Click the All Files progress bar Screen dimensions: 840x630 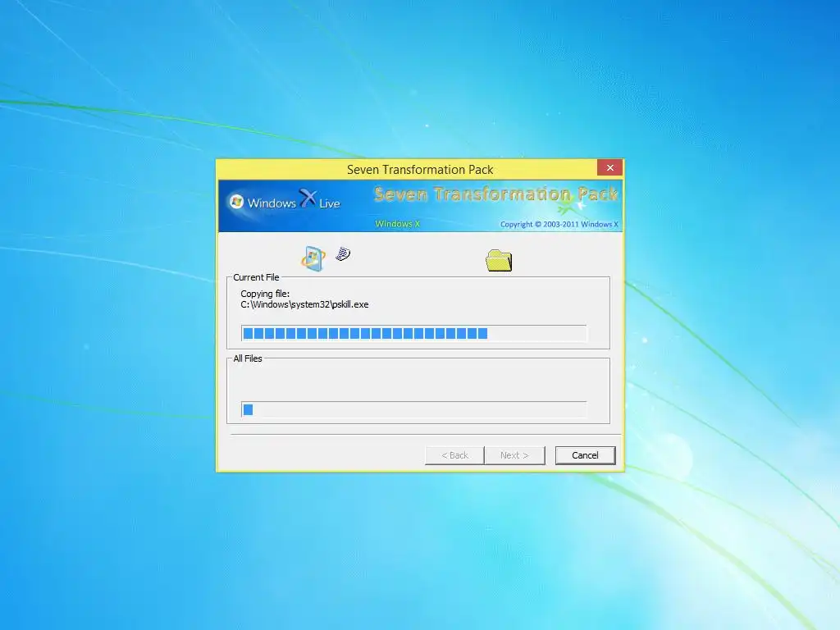(413, 409)
